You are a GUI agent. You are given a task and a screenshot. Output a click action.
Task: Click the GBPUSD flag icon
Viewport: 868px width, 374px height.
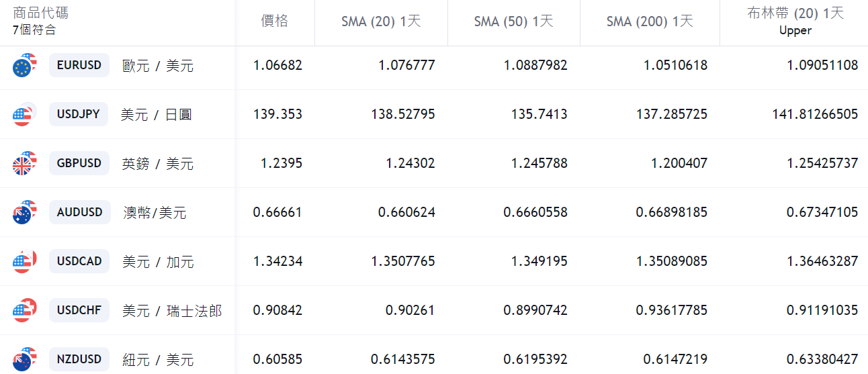tap(24, 163)
